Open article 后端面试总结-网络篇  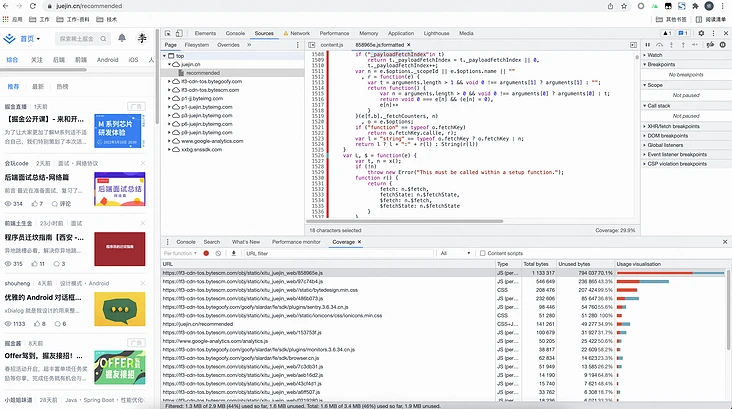tap(37, 177)
